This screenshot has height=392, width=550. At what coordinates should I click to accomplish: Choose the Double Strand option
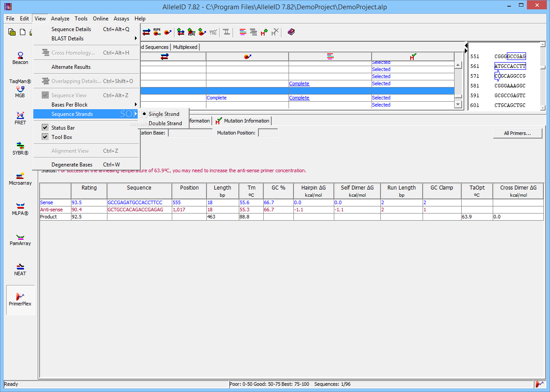click(x=165, y=123)
